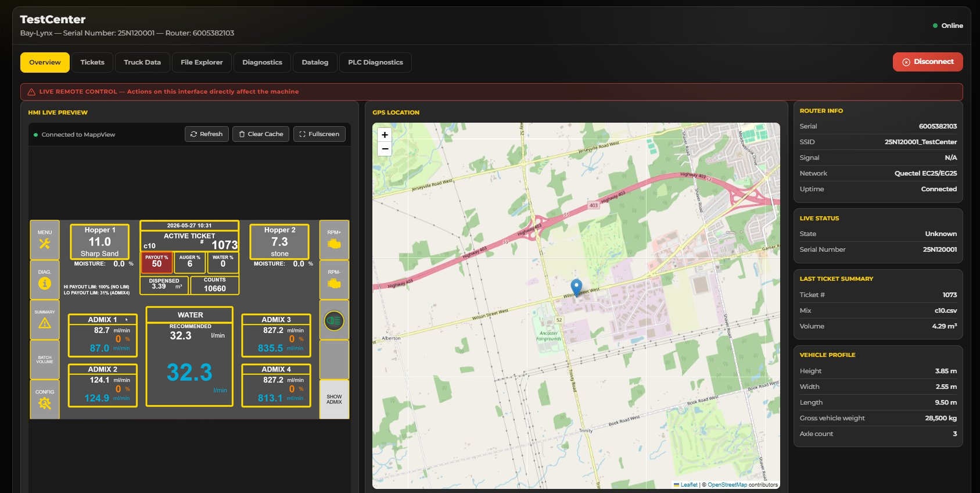Screen dimensions: 980x493
Task: Click the HMI date 2026-05-27 10:31
Action: [189, 226]
